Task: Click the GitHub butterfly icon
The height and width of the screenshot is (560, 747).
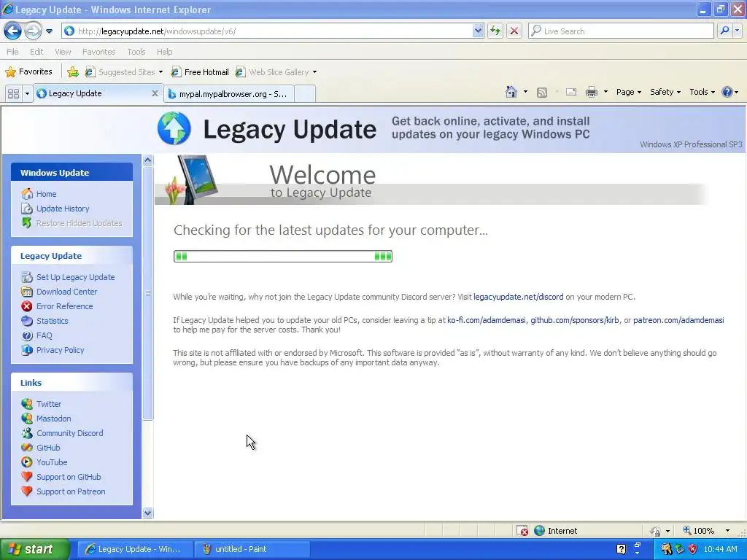Action: pyautogui.click(x=27, y=448)
